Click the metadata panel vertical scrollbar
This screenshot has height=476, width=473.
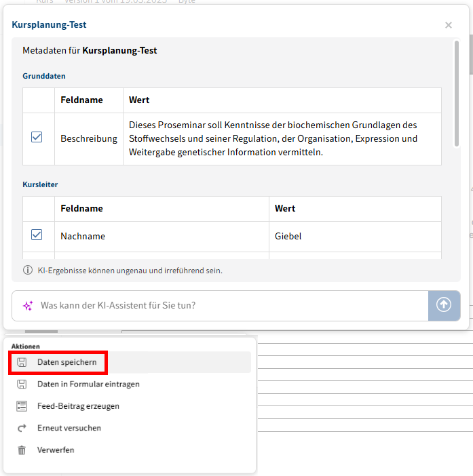point(456,94)
